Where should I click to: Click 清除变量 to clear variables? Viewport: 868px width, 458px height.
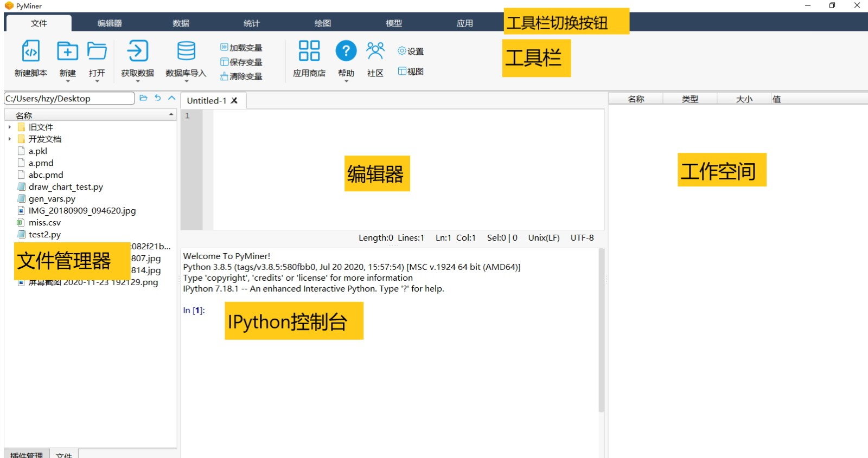pos(241,76)
